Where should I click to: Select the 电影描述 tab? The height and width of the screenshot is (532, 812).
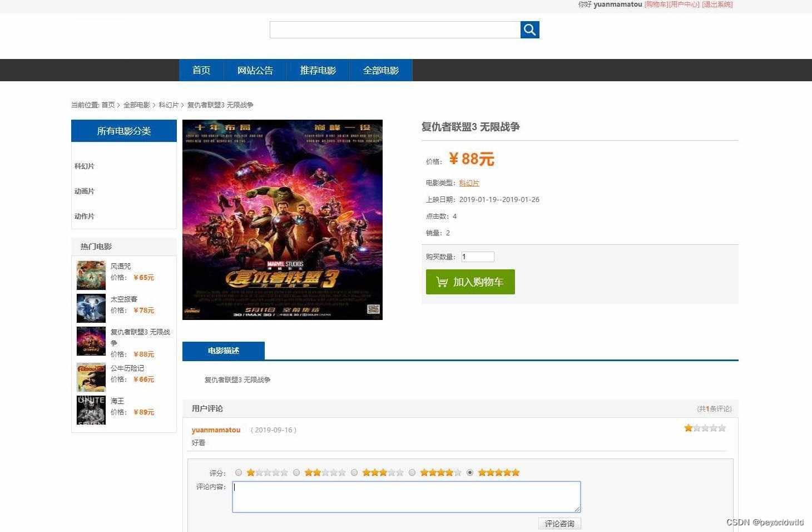224,351
